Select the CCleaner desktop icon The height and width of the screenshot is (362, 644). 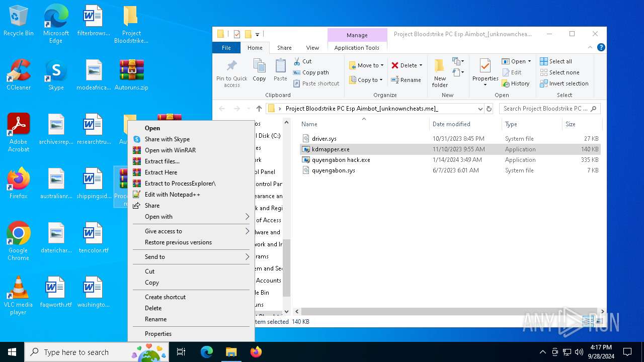click(19, 74)
